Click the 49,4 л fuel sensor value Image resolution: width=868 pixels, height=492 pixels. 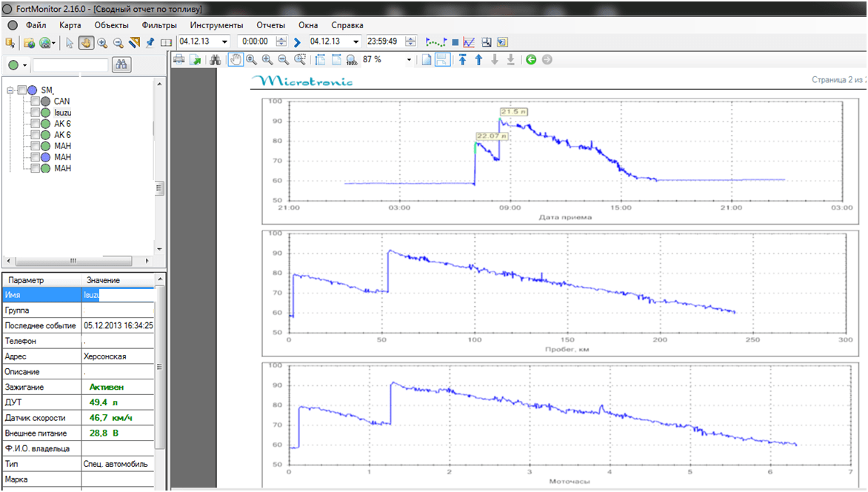pyautogui.click(x=104, y=402)
